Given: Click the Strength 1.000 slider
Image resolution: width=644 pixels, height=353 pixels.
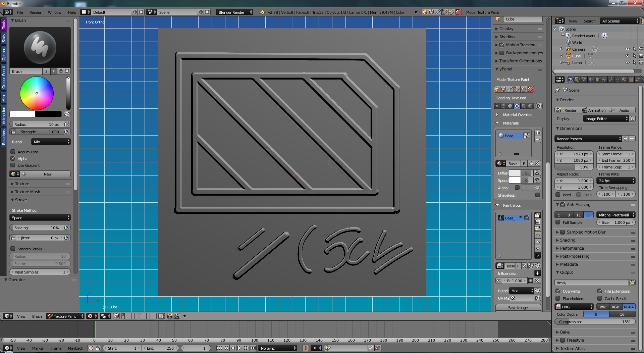Looking at the screenshot, I should coord(40,132).
